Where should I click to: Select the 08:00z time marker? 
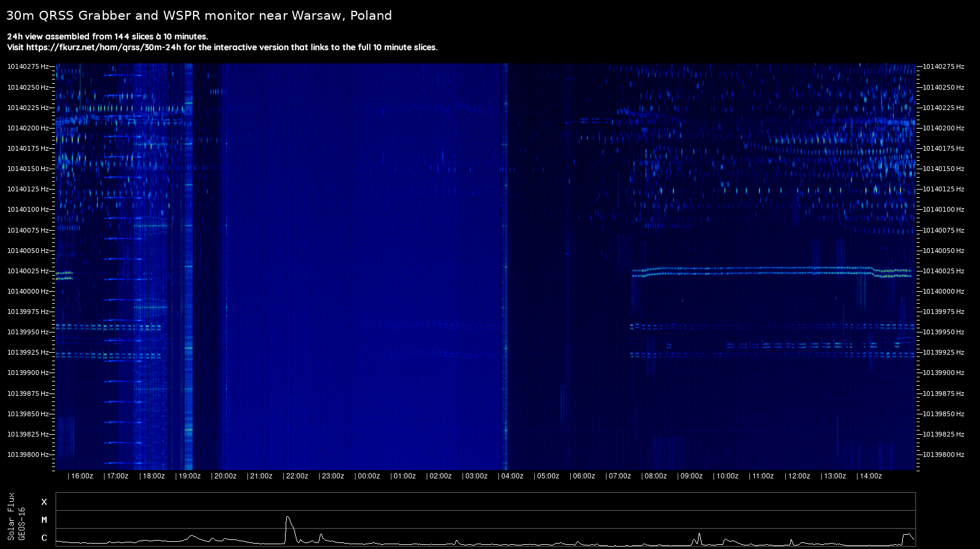click(x=655, y=476)
